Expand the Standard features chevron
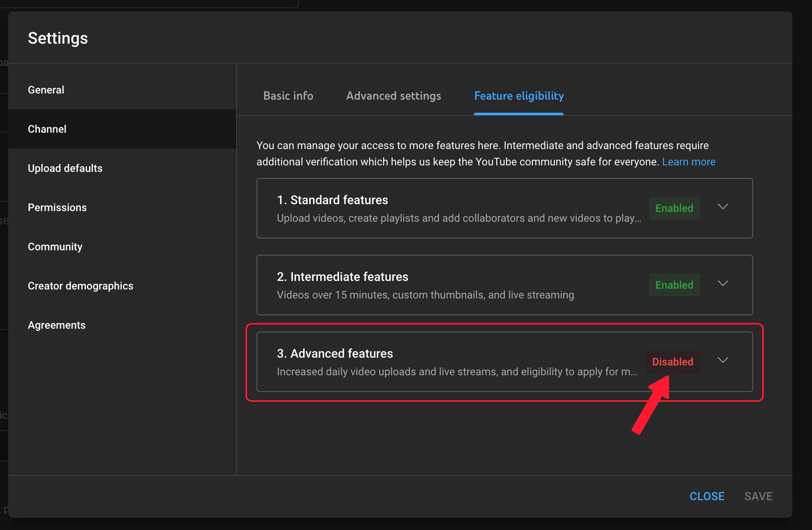Image resolution: width=812 pixels, height=530 pixels. [723, 207]
